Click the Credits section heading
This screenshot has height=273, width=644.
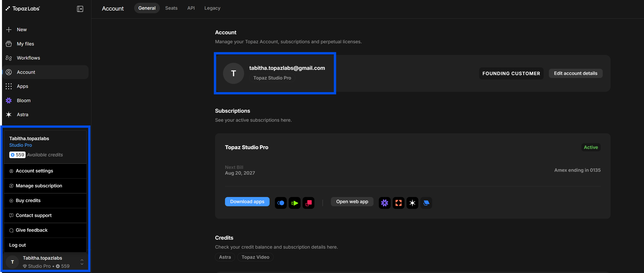coord(224,238)
